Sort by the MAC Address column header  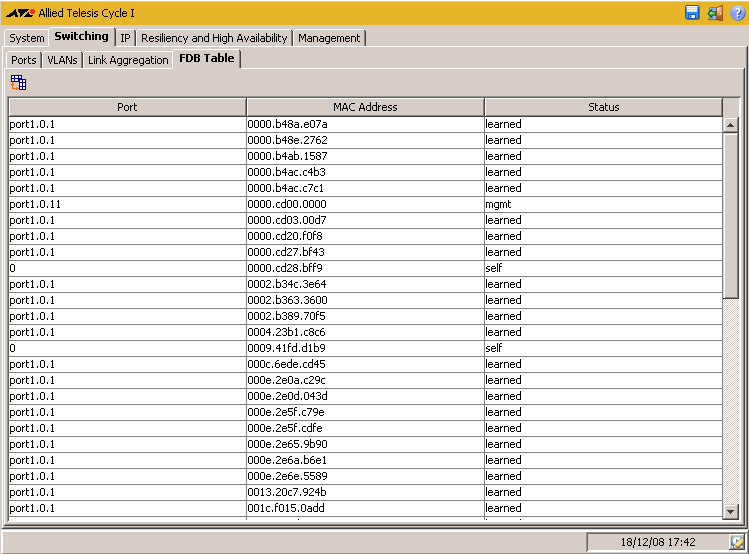[x=365, y=107]
